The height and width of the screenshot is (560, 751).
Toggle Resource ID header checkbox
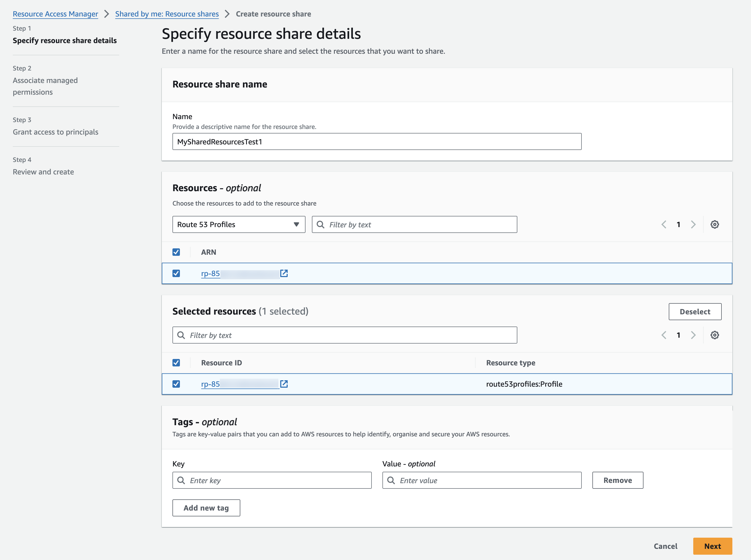click(176, 363)
